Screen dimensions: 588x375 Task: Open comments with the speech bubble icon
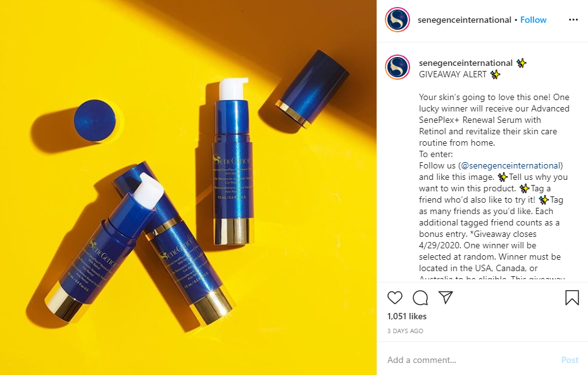click(x=420, y=298)
